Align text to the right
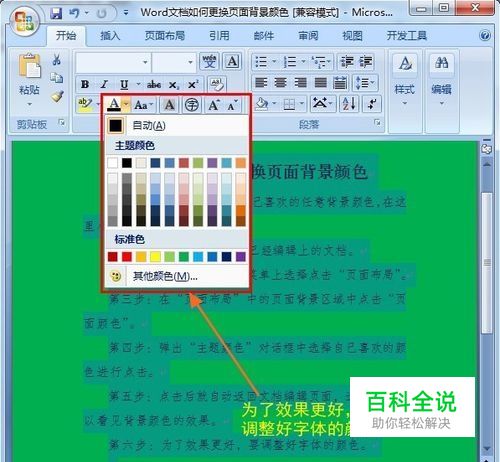The image size is (500, 462). click(300, 83)
